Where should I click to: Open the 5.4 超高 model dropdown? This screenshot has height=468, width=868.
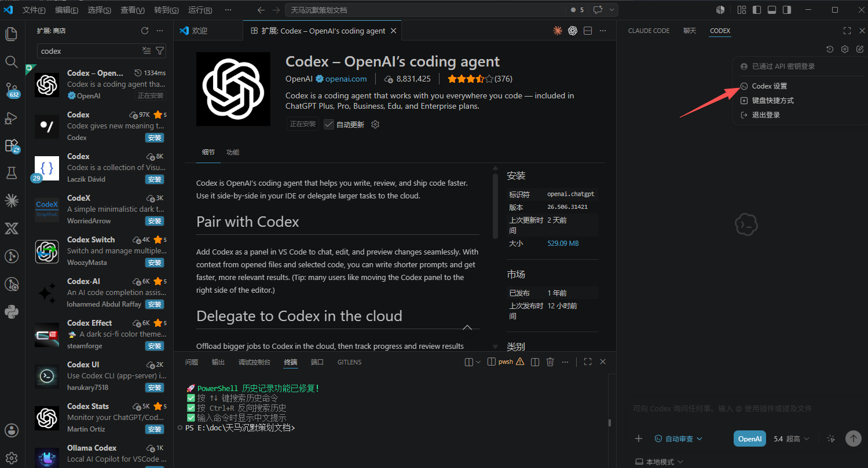coord(792,438)
